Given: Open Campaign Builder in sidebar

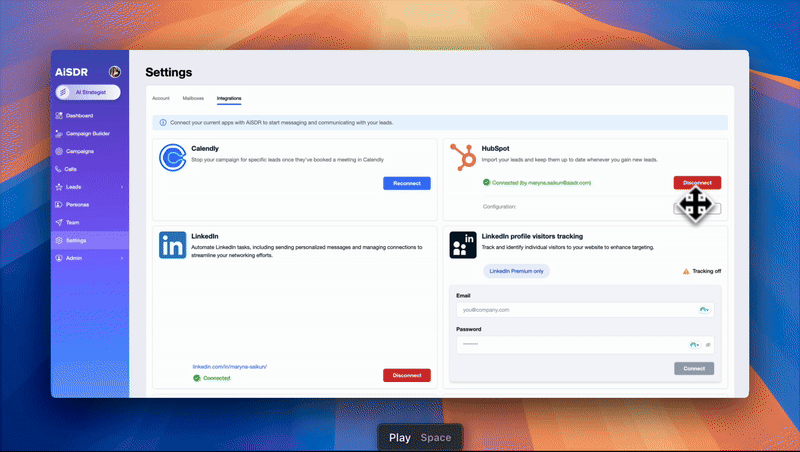Looking at the screenshot, I should click(x=87, y=133).
